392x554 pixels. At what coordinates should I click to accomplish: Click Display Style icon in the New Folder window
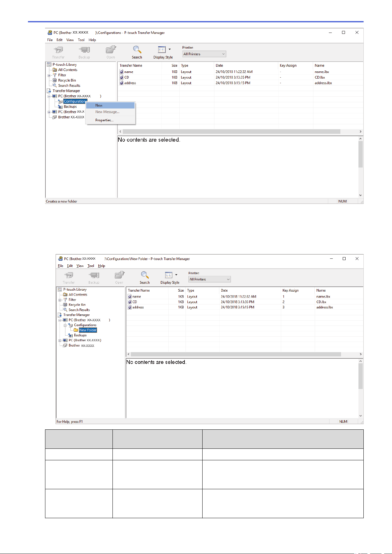pos(169,275)
